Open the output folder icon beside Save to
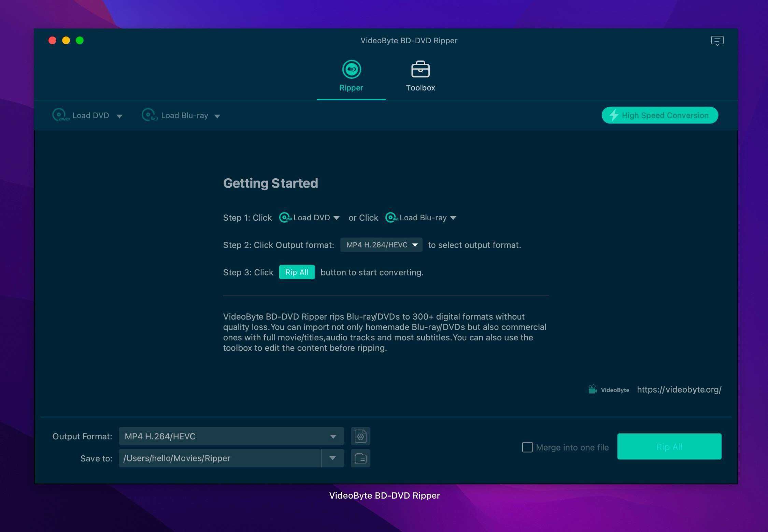Screen dimensions: 768x532 tap(360, 458)
